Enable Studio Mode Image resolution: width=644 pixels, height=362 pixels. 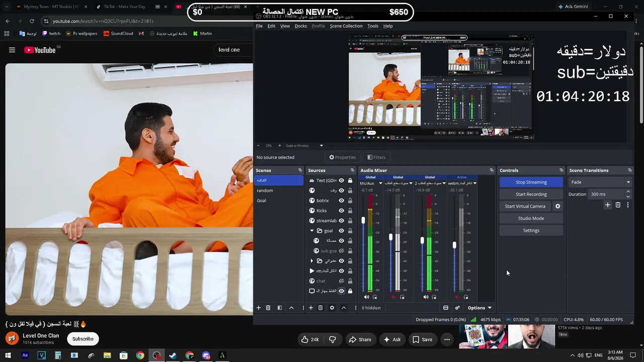[x=531, y=218]
